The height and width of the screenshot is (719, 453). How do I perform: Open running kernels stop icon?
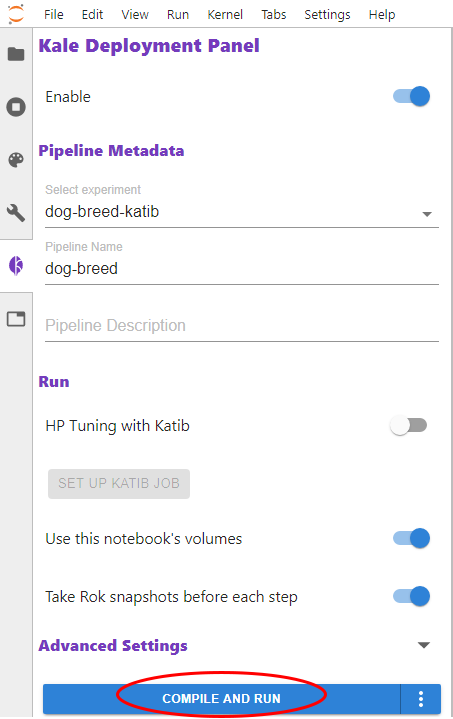coord(16,107)
